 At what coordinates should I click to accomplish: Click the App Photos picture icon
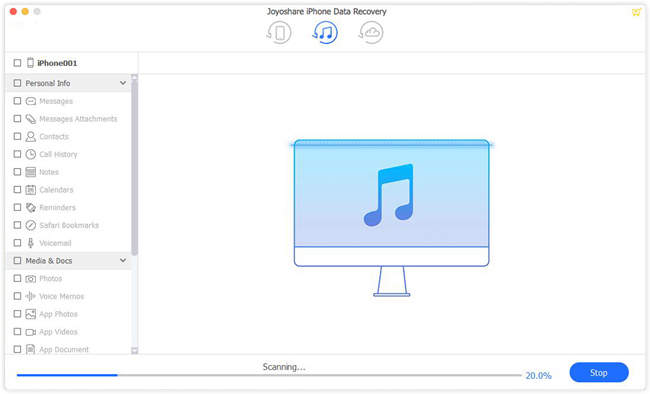(31, 314)
